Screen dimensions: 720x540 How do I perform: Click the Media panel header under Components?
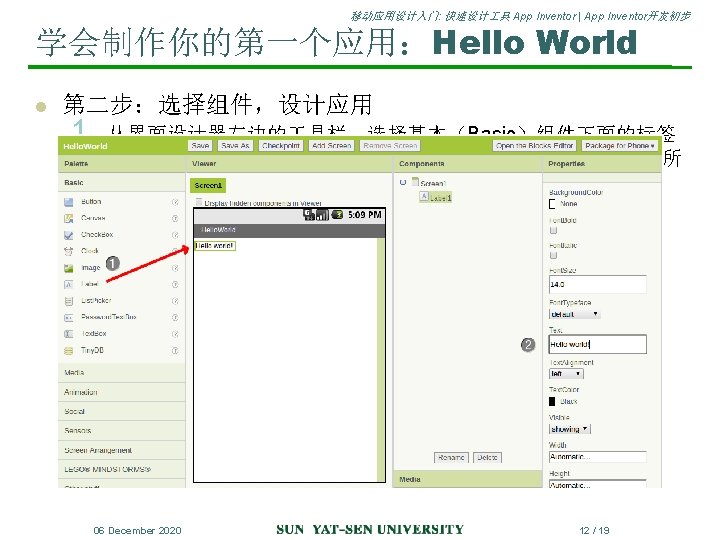467,479
